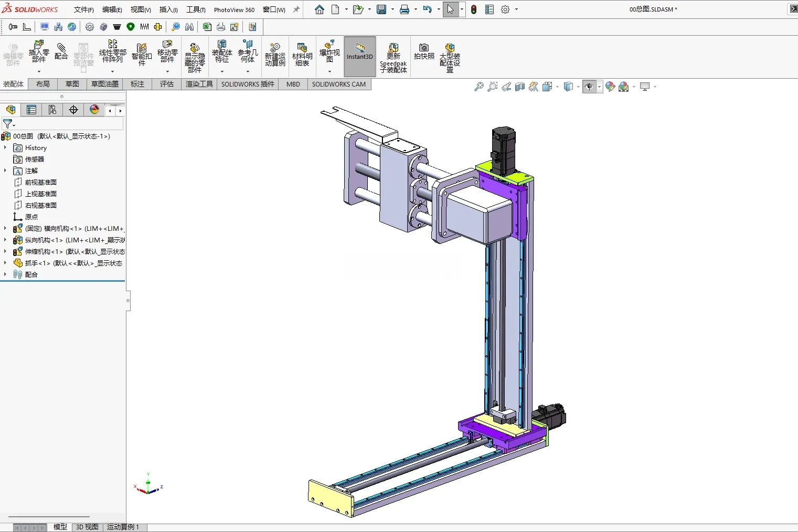The height and width of the screenshot is (532, 798).
Task: Pin the menu bar with pushpin
Action: pos(296,9)
